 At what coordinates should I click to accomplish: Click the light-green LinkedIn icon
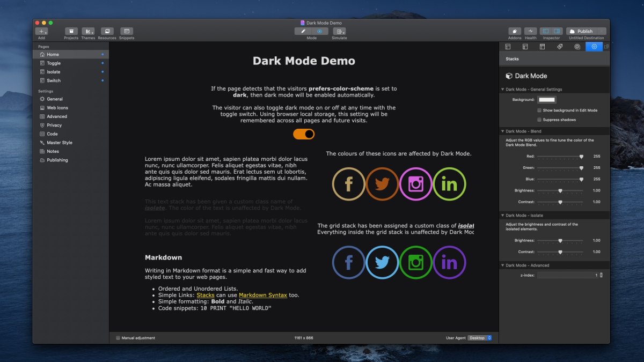(x=449, y=184)
